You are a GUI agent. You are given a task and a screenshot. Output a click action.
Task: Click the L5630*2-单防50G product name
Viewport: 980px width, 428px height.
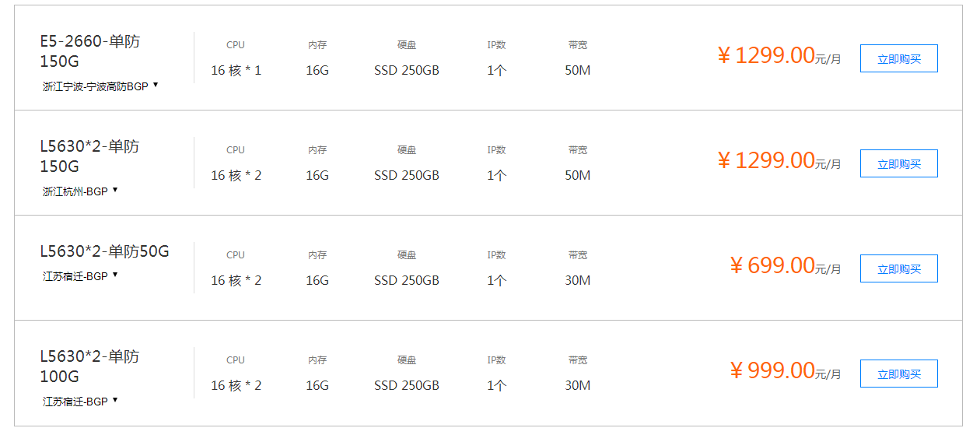pyautogui.click(x=104, y=251)
